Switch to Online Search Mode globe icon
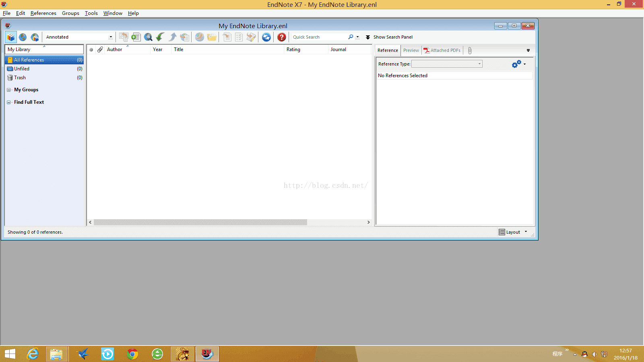The image size is (644, 362). click(23, 37)
